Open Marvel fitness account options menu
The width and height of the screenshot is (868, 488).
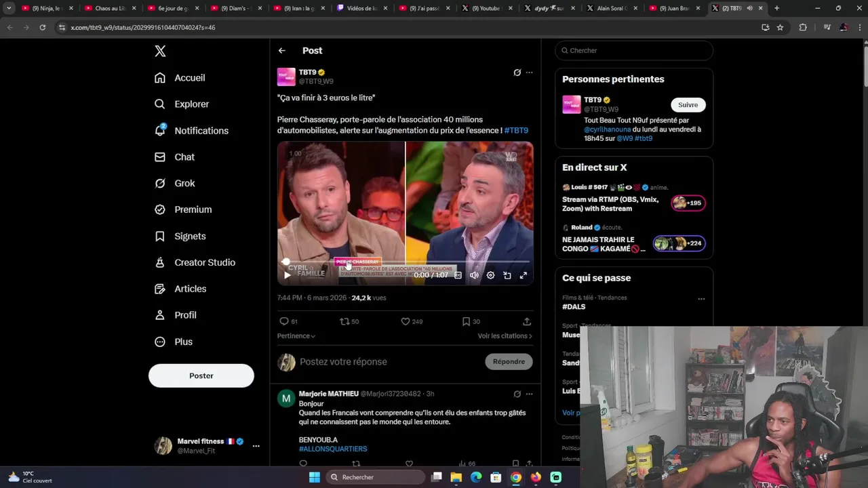pyautogui.click(x=256, y=446)
